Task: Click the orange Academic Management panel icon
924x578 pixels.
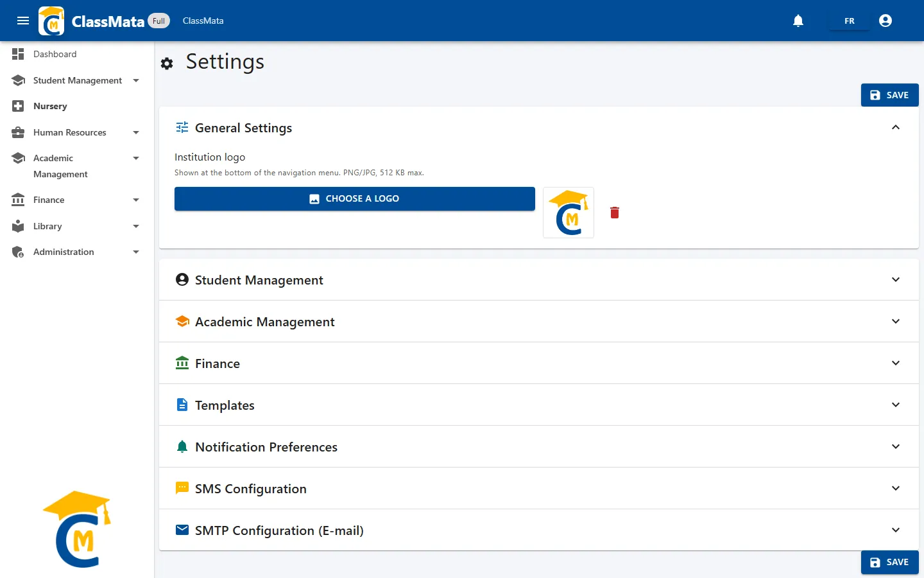Action: (x=182, y=321)
